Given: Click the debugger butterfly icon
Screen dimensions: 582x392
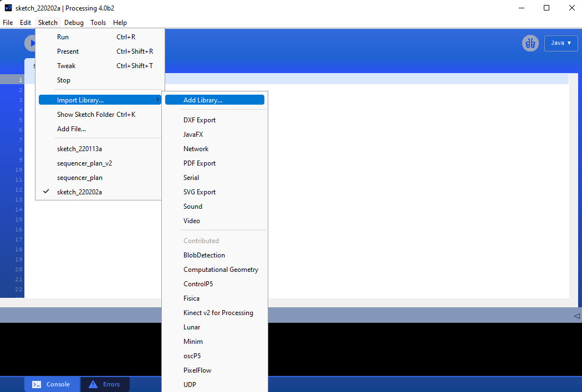Looking at the screenshot, I should (x=530, y=43).
